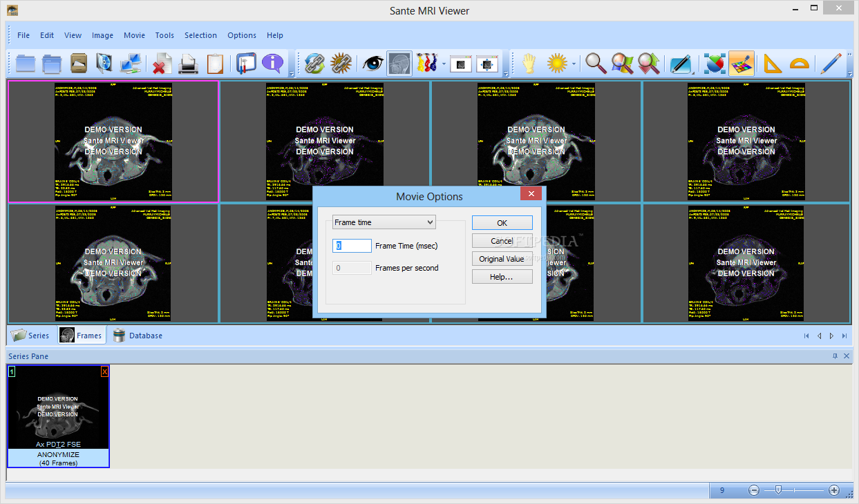Toggle the highlighted color palette icon

(742, 64)
